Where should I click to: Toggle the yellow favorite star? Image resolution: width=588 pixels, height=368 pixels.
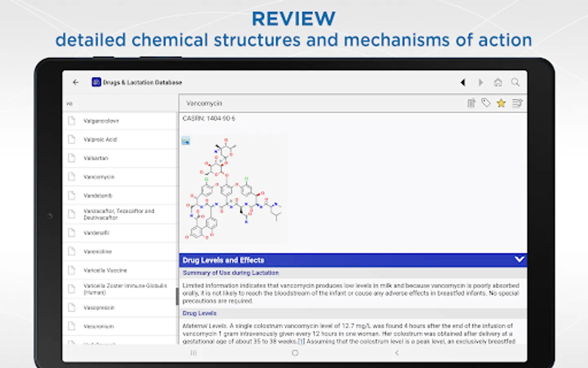pos(501,103)
